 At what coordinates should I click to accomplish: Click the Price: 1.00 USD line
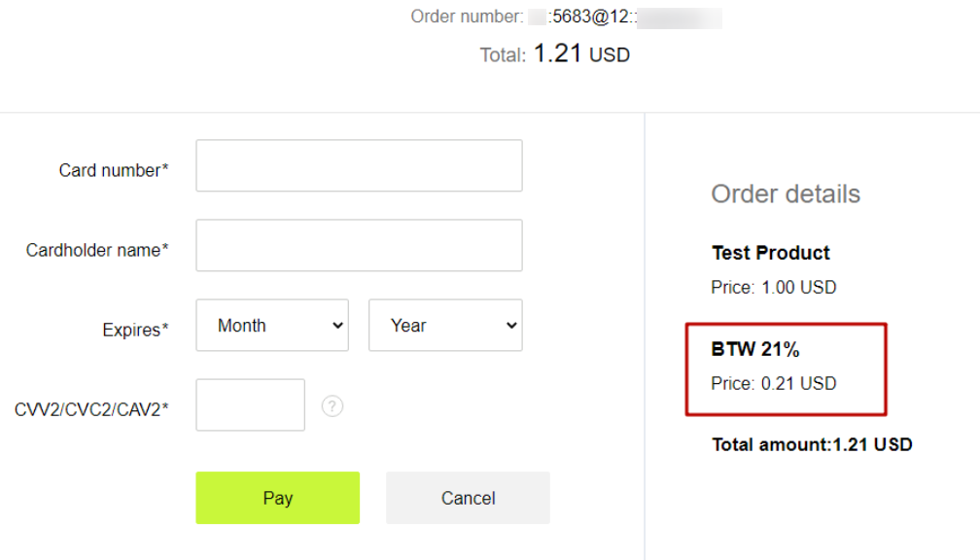pos(774,287)
